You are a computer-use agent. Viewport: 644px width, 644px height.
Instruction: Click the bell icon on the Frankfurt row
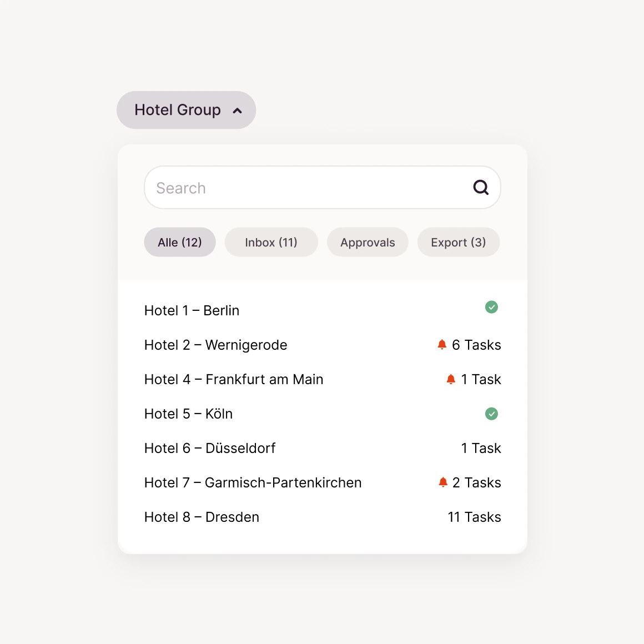click(451, 379)
